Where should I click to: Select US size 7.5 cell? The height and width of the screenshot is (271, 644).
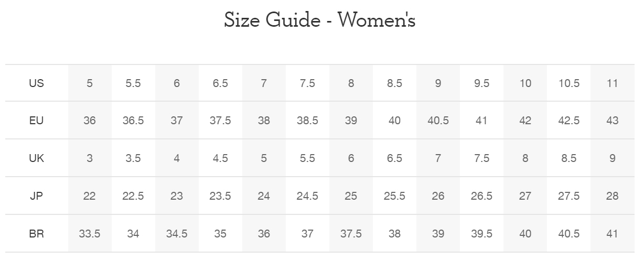click(x=307, y=83)
